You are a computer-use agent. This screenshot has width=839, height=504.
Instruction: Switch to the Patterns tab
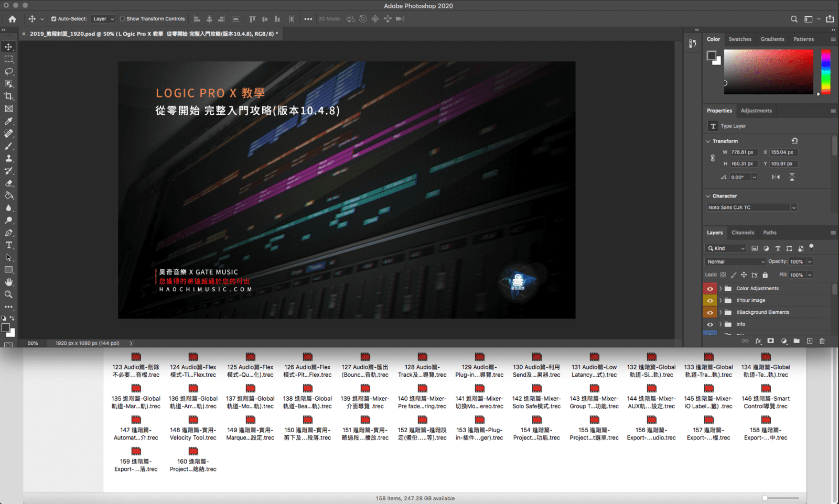[804, 39]
